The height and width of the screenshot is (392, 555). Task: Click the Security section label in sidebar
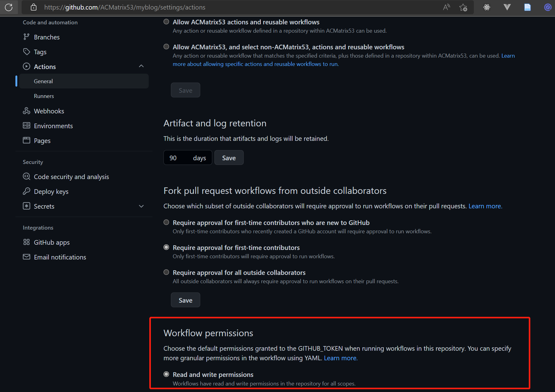33,162
